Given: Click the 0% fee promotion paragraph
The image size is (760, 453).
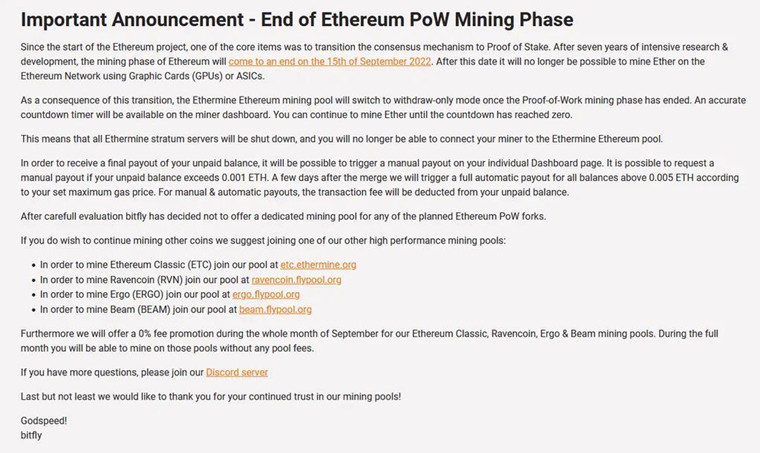Looking at the screenshot, I should tap(369, 341).
